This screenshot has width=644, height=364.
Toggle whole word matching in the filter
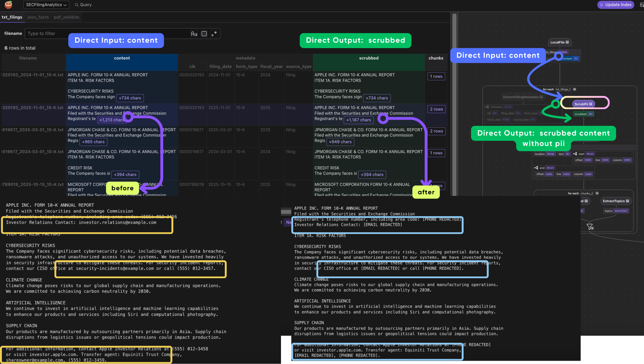point(204,33)
